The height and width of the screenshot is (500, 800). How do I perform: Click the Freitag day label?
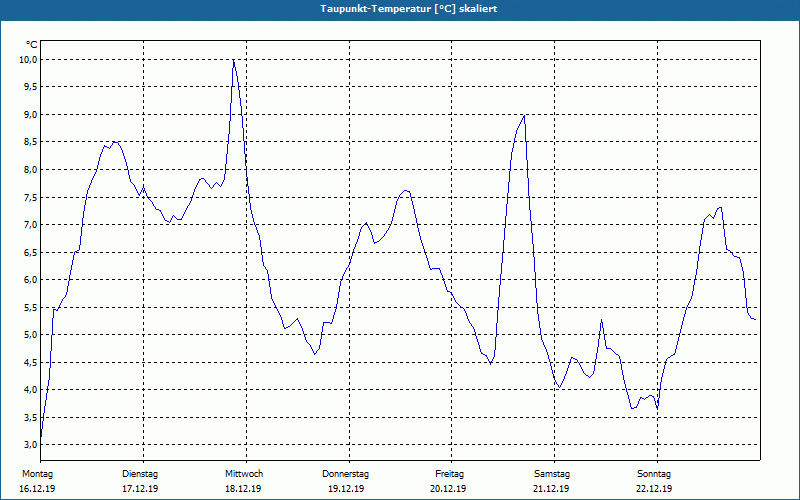pyautogui.click(x=449, y=474)
